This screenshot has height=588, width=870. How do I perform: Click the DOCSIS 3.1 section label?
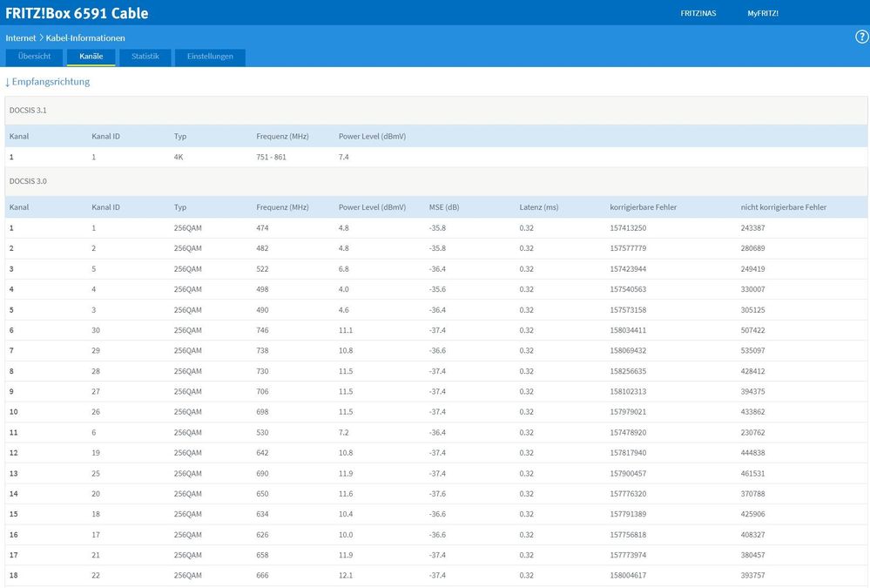click(27, 111)
